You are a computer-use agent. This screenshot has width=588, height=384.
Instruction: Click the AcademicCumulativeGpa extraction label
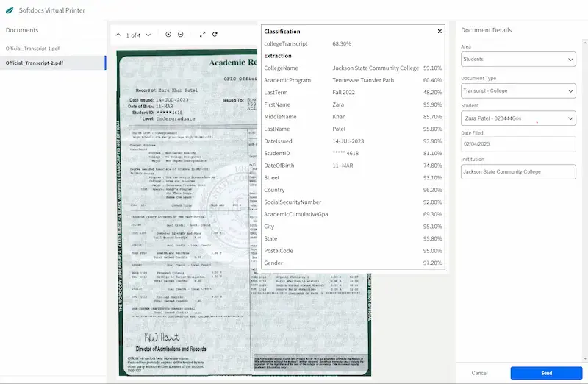click(296, 214)
